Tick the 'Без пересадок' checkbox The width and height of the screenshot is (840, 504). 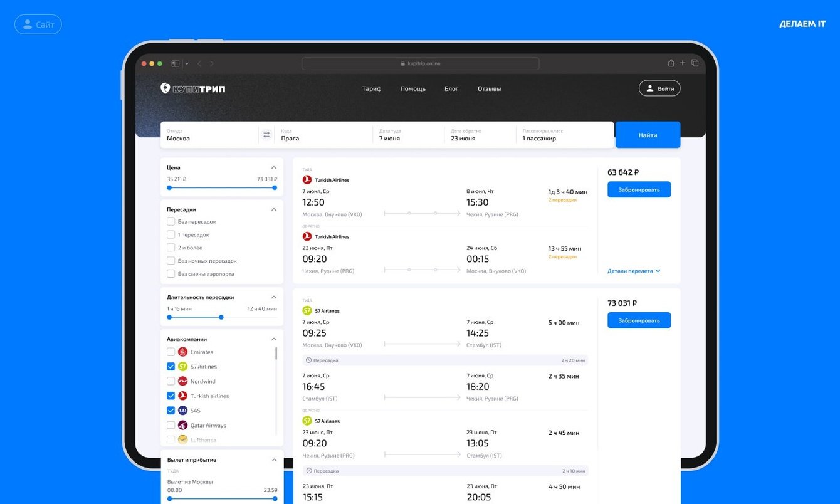pos(171,221)
